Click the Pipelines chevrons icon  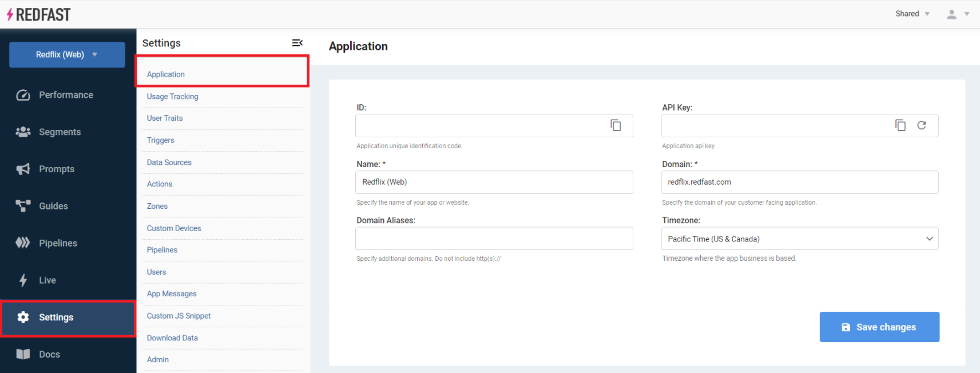(23, 243)
